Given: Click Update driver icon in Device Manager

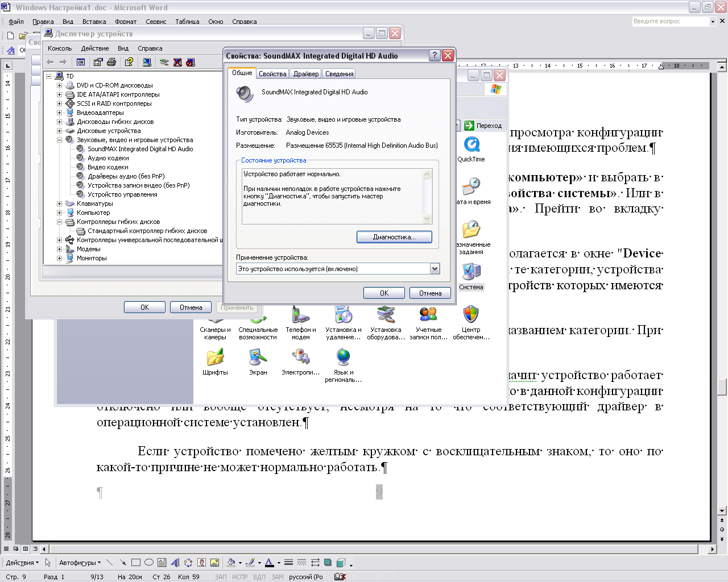Looking at the screenshot, I should pyautogui.click(x=164, y=62).
